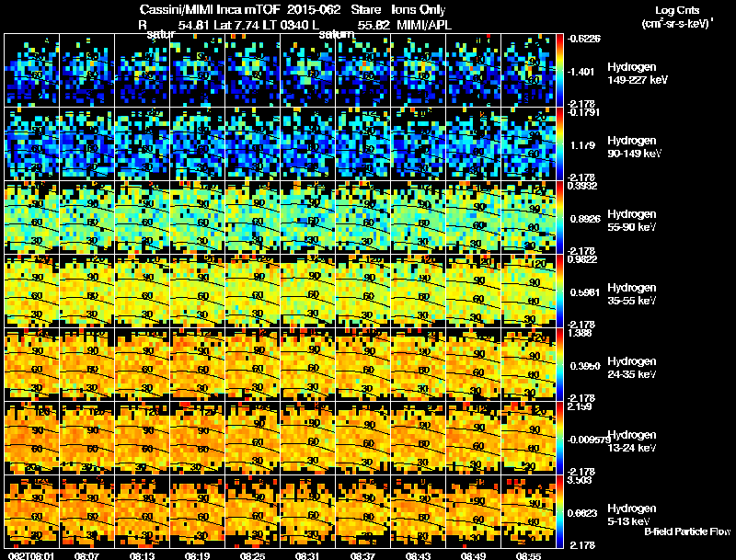Click the -0.1791 color scale value
The height and width of the screenshot is (560, 736).
click(x=584, y=112)
